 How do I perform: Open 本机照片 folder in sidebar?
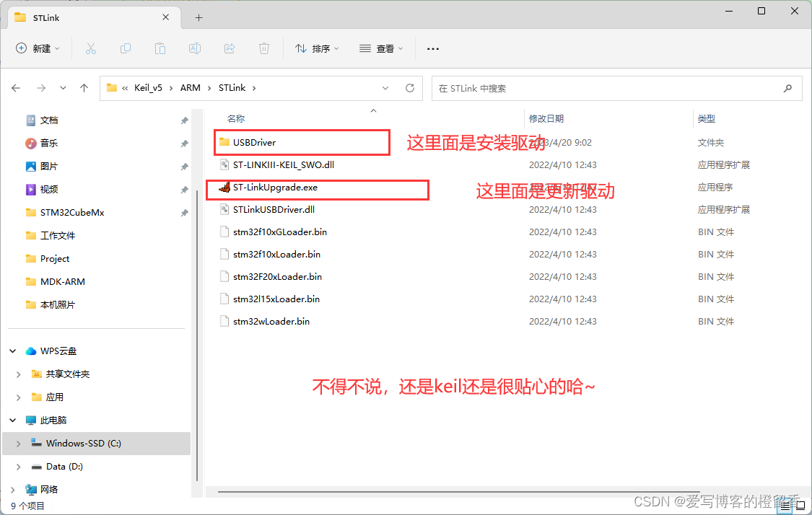tap(58, 305)
